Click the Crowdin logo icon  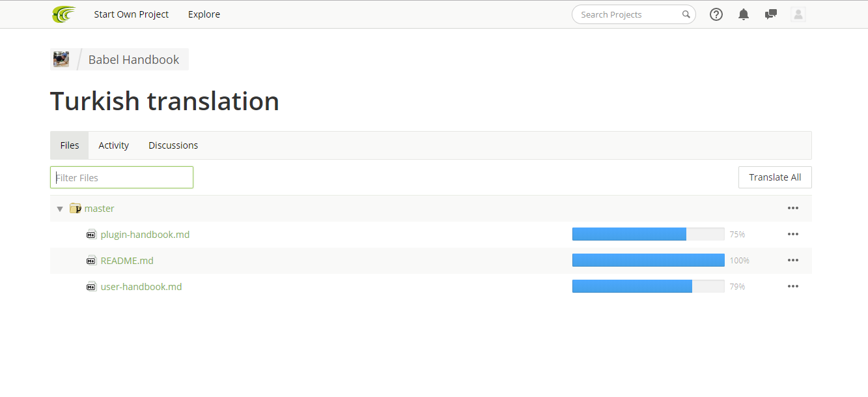[x=64, y=14]
